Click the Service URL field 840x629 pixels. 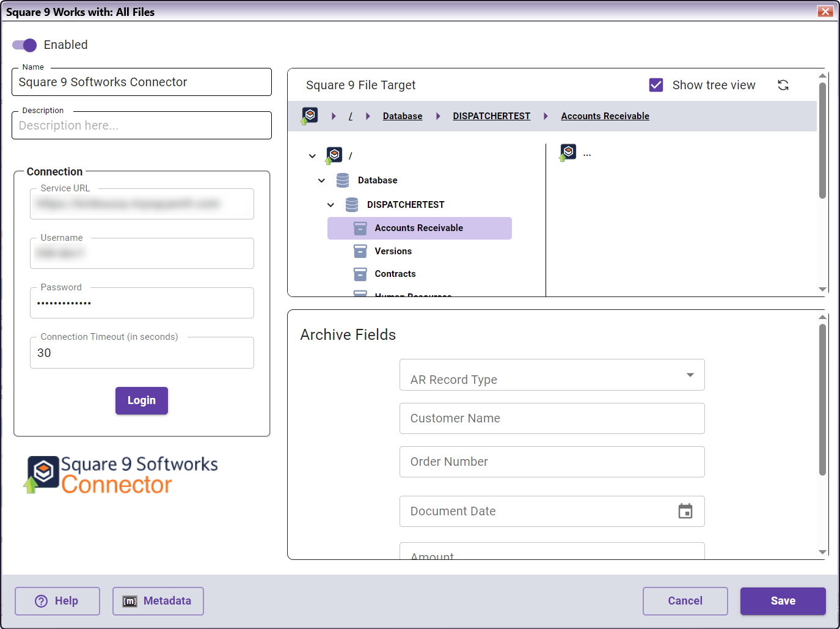coord(142,204)
